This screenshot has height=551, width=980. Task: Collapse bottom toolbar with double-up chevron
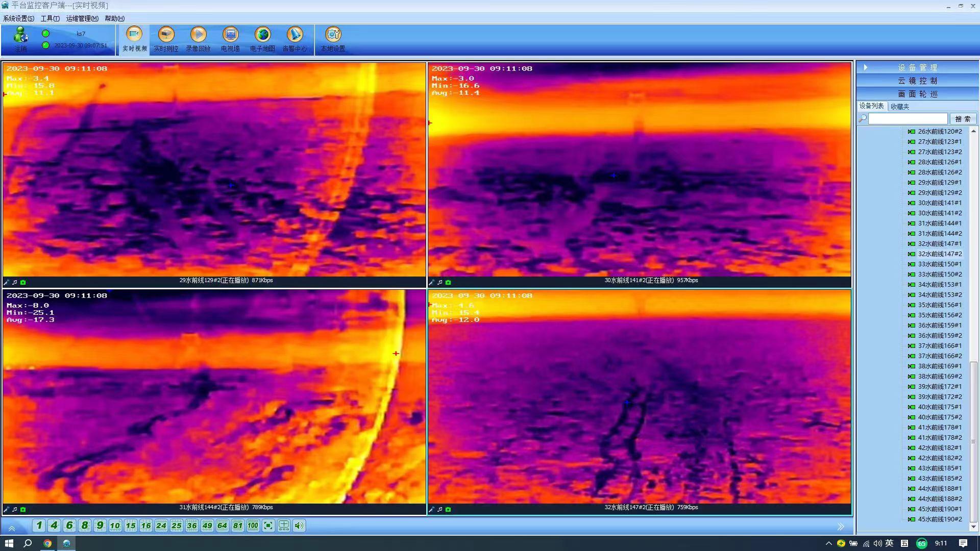(x=11, y=528)
